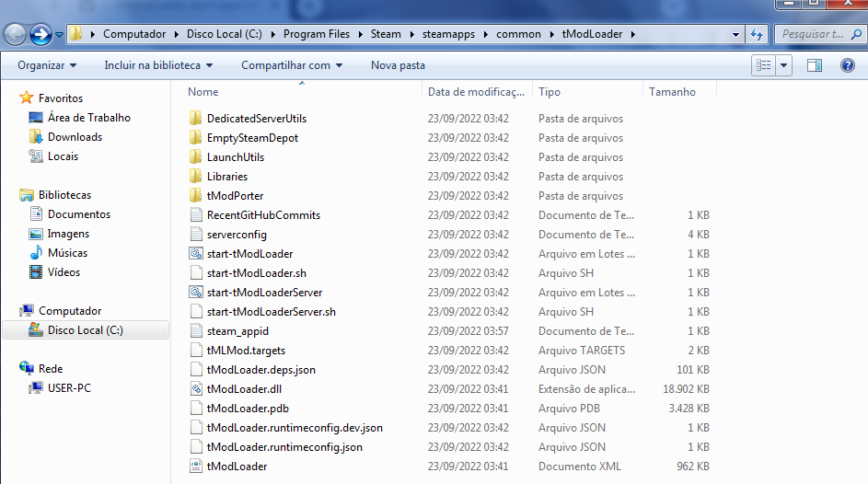The image size is (868, 484).
Task: Open Imagens library
Action: tap(68, 234)
